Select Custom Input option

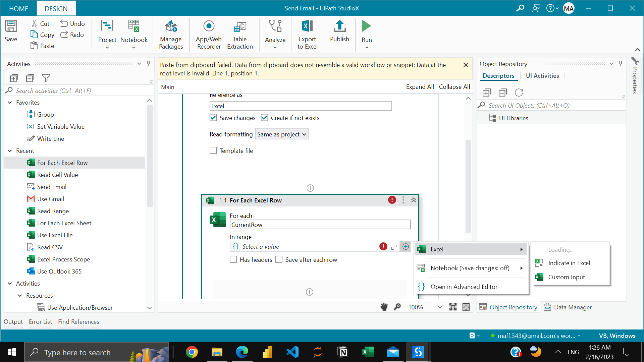570,277
